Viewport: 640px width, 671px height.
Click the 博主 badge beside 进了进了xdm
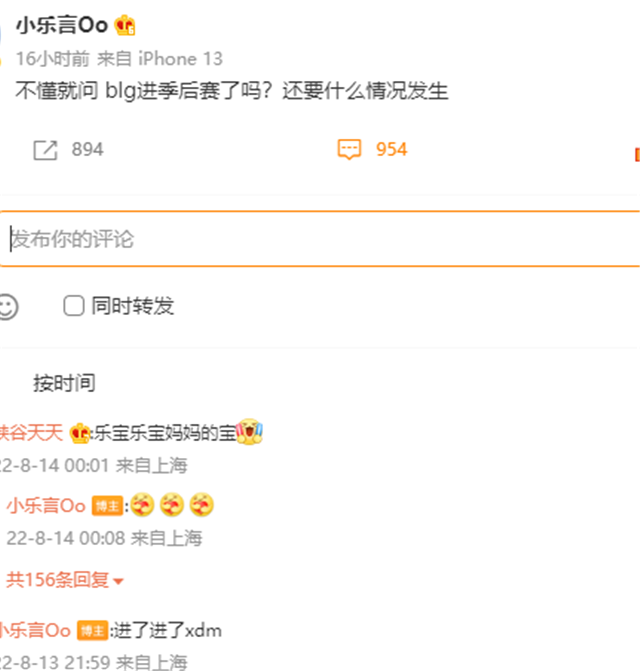tap(92, 631)
